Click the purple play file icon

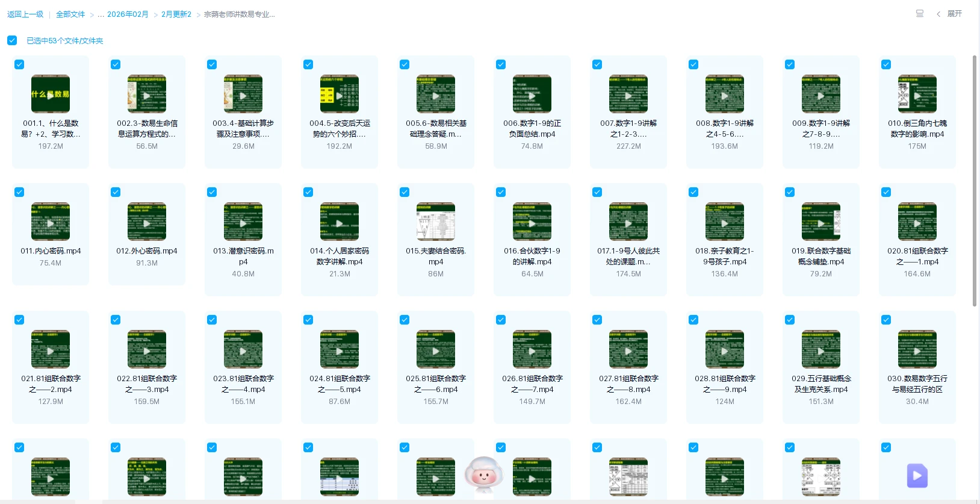pos(917,476)
